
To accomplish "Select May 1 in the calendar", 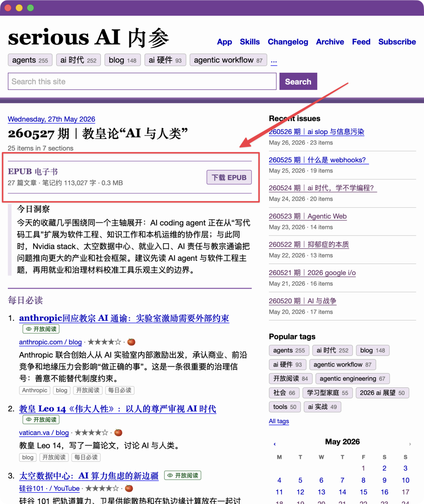I will (x=364, y=468).
